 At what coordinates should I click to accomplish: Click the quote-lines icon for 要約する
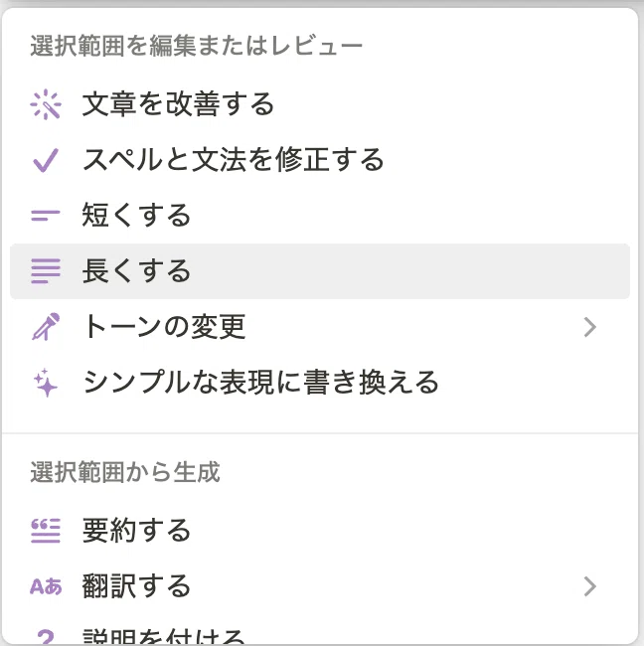click(46, 531)
